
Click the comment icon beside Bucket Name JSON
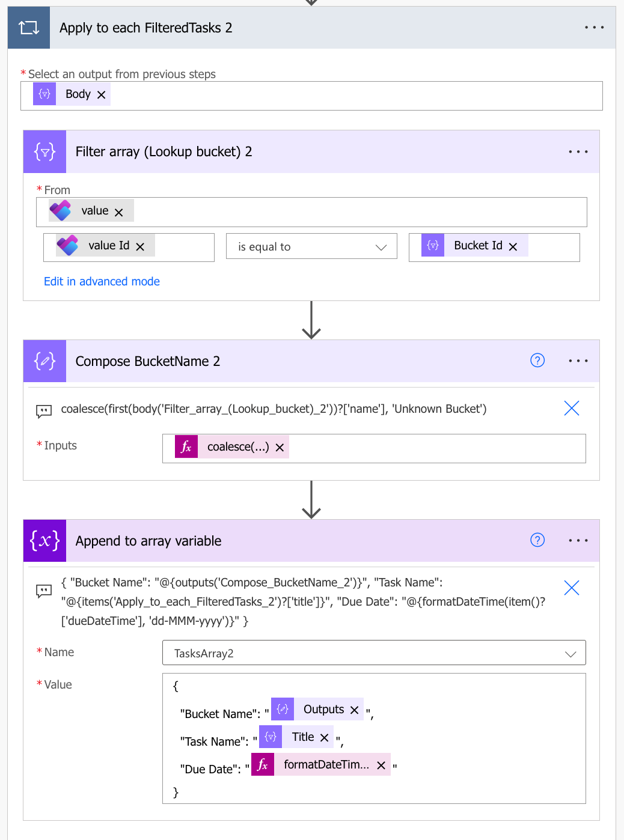pos(44,591)
